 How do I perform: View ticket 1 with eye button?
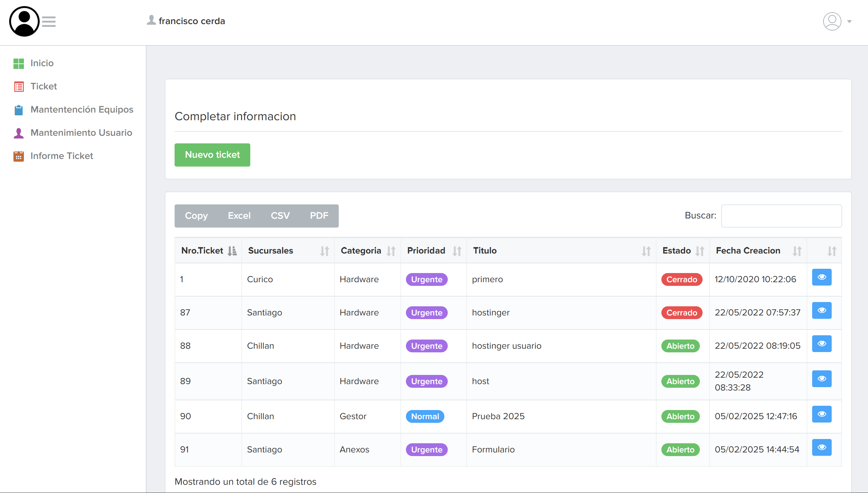coord(822,277)
